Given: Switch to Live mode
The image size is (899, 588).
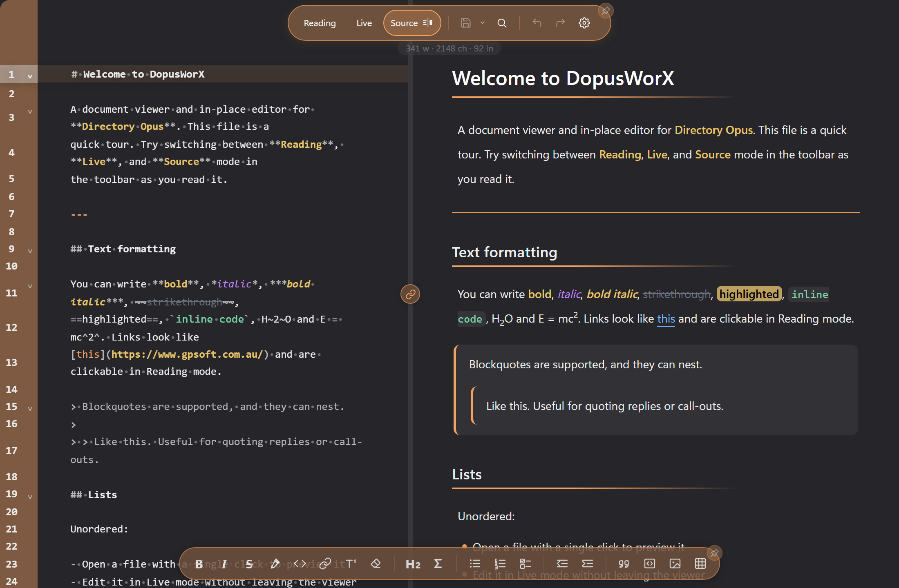Looking at the screenshot, I should click(364, 23).
